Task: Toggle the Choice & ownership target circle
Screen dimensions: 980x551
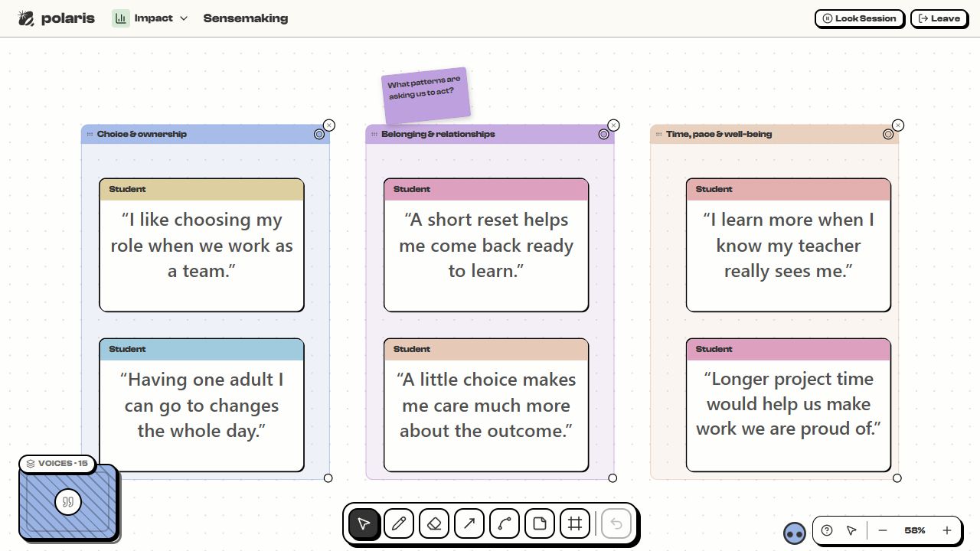Action: [x=319, y=134]
